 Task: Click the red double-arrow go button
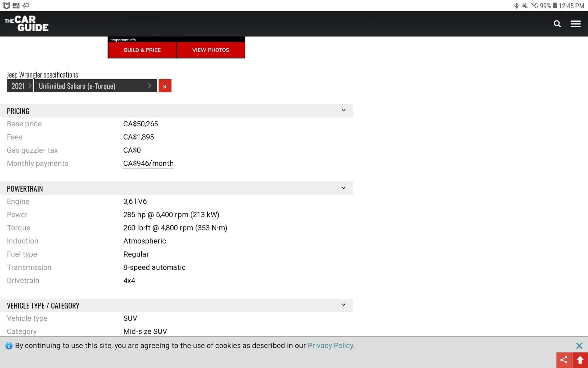pos(165,86)
